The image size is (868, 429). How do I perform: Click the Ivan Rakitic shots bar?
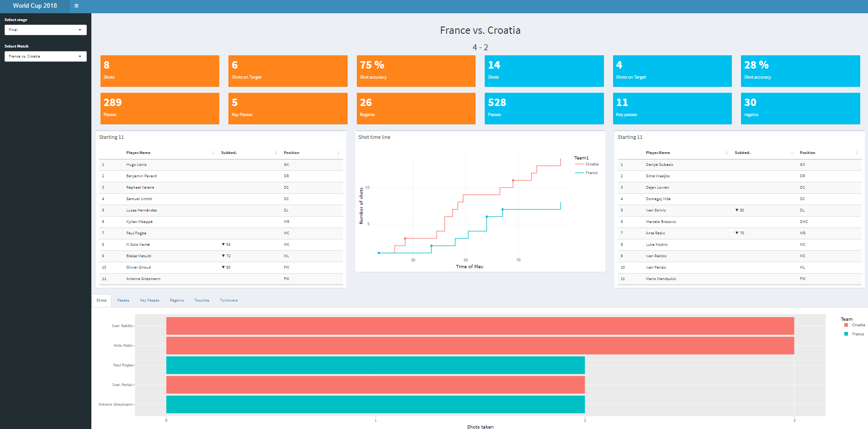click(x=480, y=326)
